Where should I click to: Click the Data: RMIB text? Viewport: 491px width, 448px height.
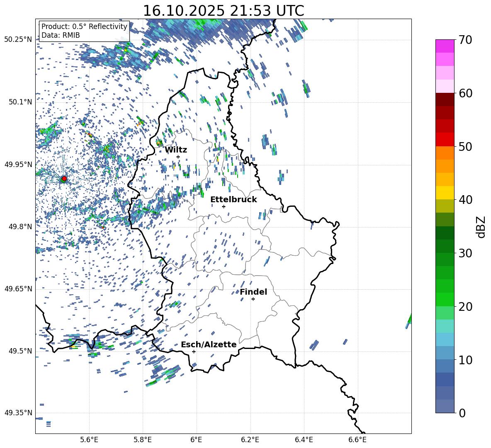pos(61,35)
